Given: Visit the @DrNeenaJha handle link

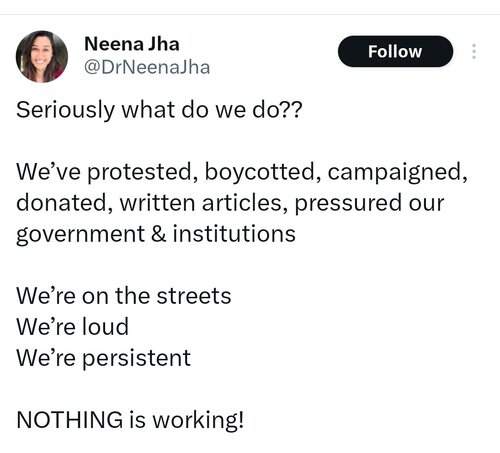Looking at the screenshot, I should (147, 67).
